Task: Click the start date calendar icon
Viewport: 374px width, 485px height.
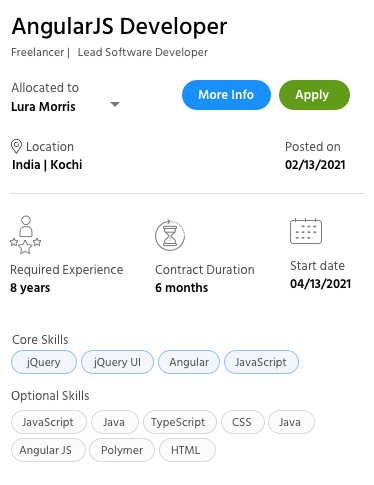Action: tap(306, 231)
